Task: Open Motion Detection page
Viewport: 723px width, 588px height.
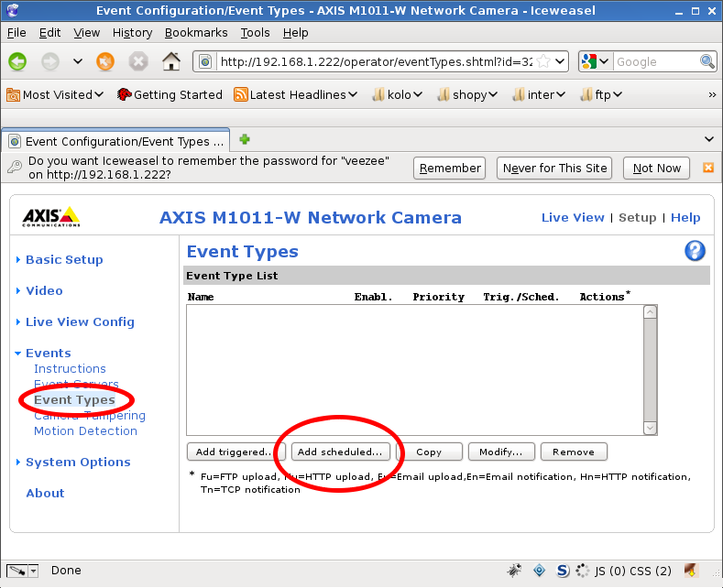Action: click(85, 430)
